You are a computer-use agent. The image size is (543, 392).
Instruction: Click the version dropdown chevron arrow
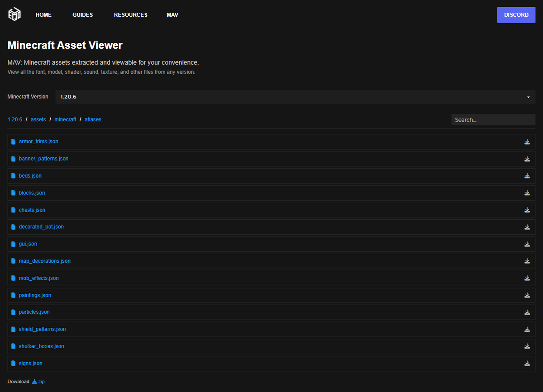pos(528,96)
